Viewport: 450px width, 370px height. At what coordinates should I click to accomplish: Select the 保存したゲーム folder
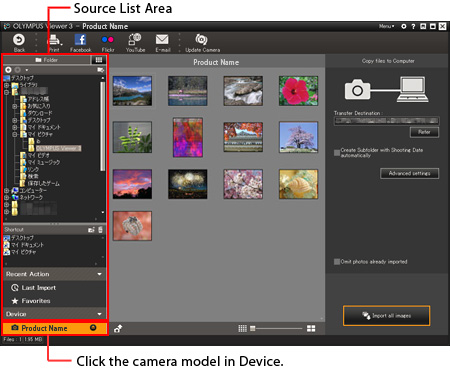click(43, 183)
